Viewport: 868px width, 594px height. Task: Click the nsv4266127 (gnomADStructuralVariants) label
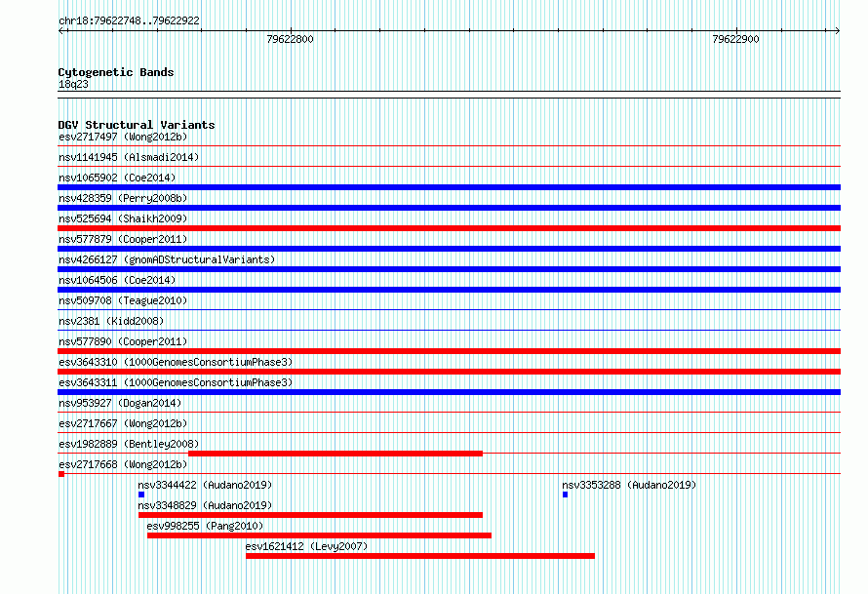click(167, 259)
